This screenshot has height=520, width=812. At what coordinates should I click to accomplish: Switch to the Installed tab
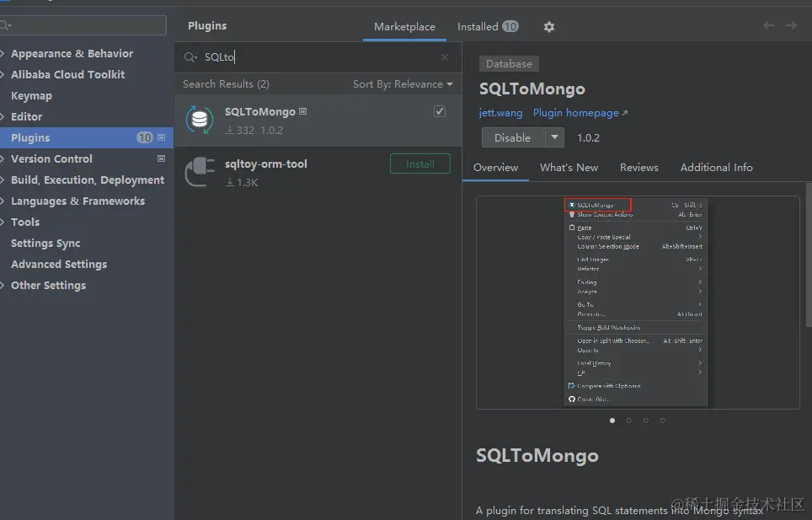(x=488, y=26)
